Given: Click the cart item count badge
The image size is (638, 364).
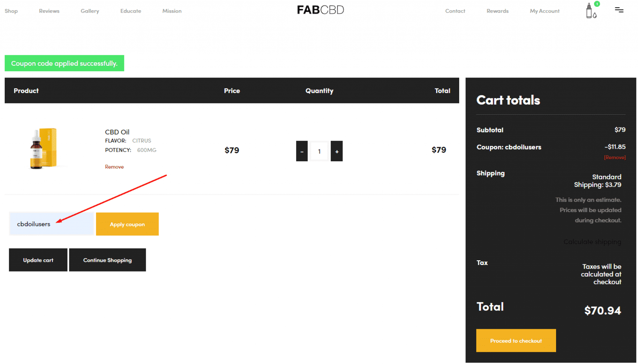Looking at the screenshot, I should point(597,4).
